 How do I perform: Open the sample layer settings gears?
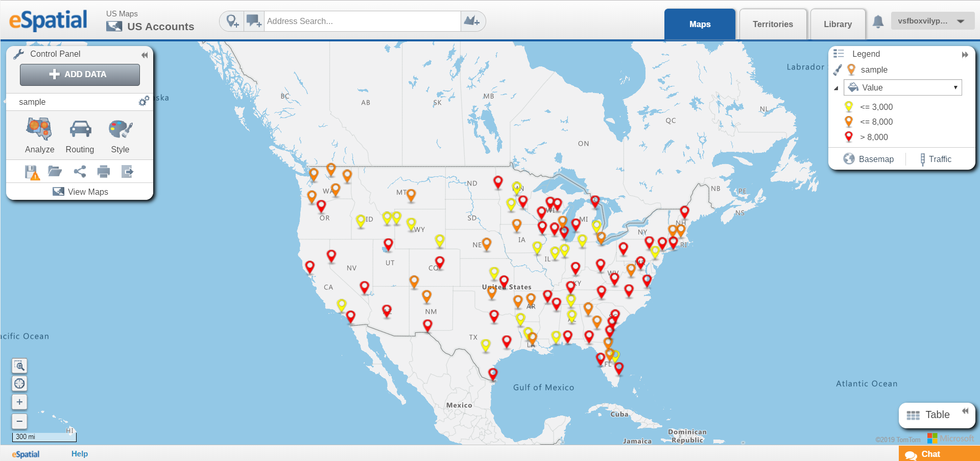(144, 101)
